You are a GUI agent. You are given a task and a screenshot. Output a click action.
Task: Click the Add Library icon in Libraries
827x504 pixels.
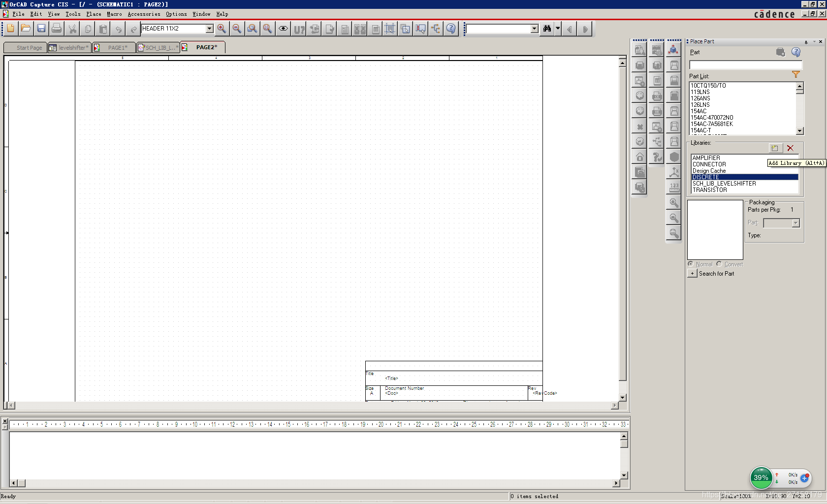(x=775, y=148)
